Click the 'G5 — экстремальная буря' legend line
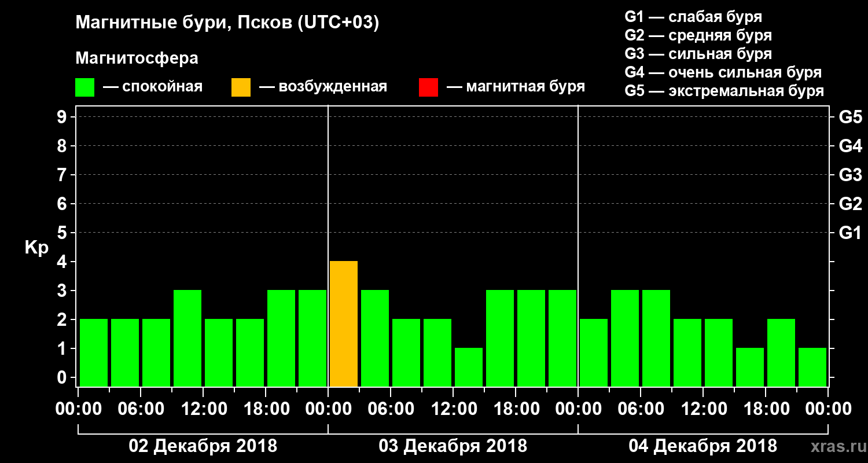The width and height of the screenshot is (868, 463). [x=724, y=91]
